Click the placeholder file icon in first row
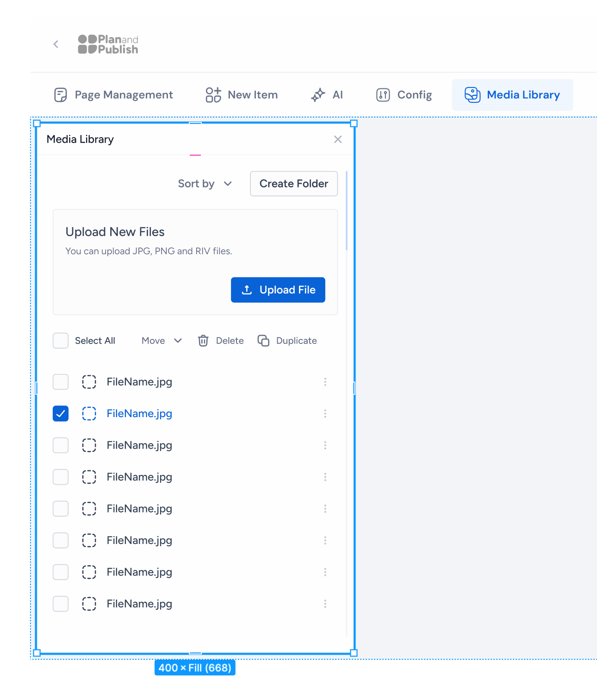This screenshot has width=597, height=700. [x=89, y=382]
